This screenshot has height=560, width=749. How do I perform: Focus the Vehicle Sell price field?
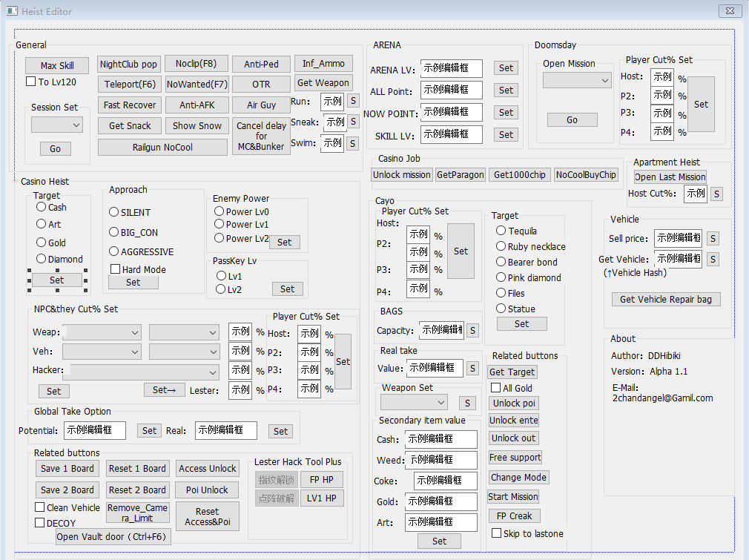click(x=677, y=238)
